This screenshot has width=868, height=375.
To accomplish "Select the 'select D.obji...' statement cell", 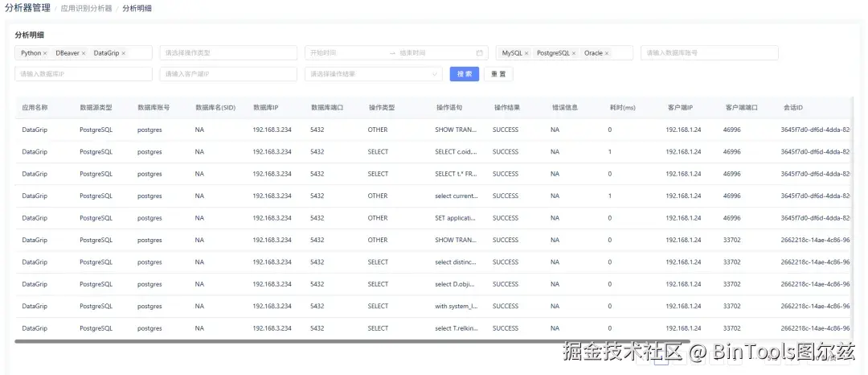I will click(455, 284).
